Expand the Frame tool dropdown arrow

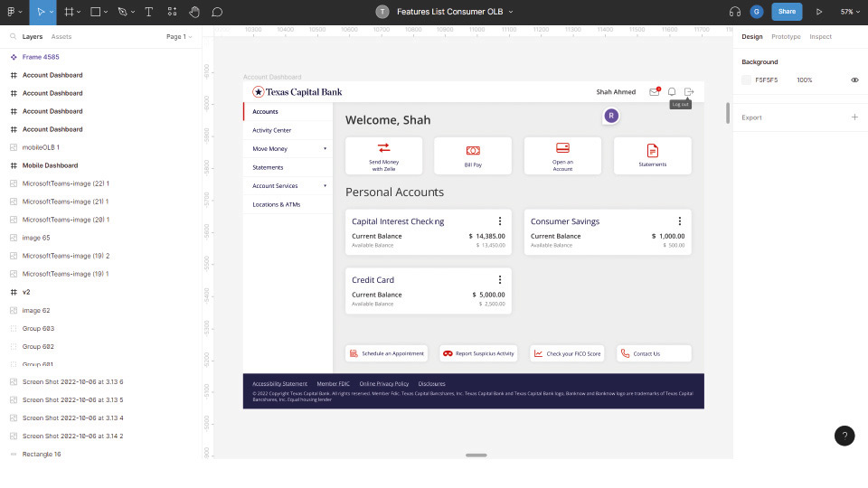pos(79,12)
